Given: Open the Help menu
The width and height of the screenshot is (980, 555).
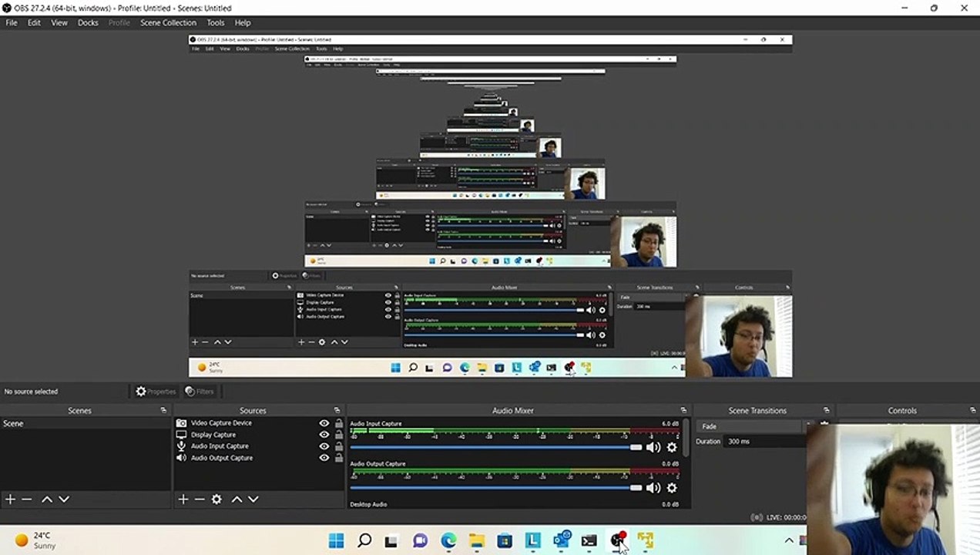Looking at the screenshot, I should coord(243,22).
